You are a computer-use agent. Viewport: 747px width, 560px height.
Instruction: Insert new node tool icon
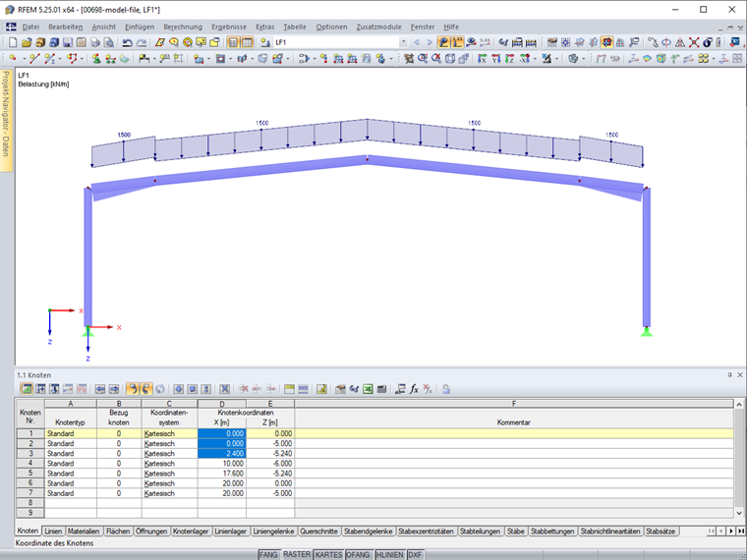click(x=13, y=59)
